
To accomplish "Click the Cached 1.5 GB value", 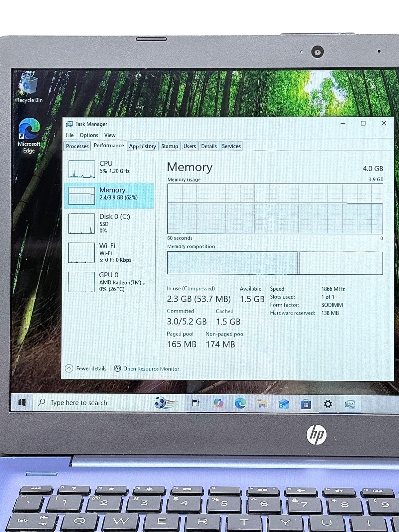I will coord(228,322).
